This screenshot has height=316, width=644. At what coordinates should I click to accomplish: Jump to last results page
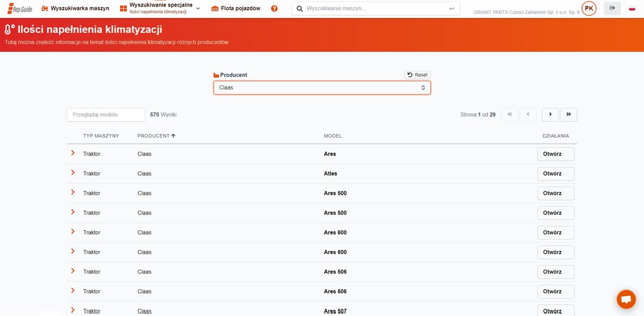[x=569, y=115]
